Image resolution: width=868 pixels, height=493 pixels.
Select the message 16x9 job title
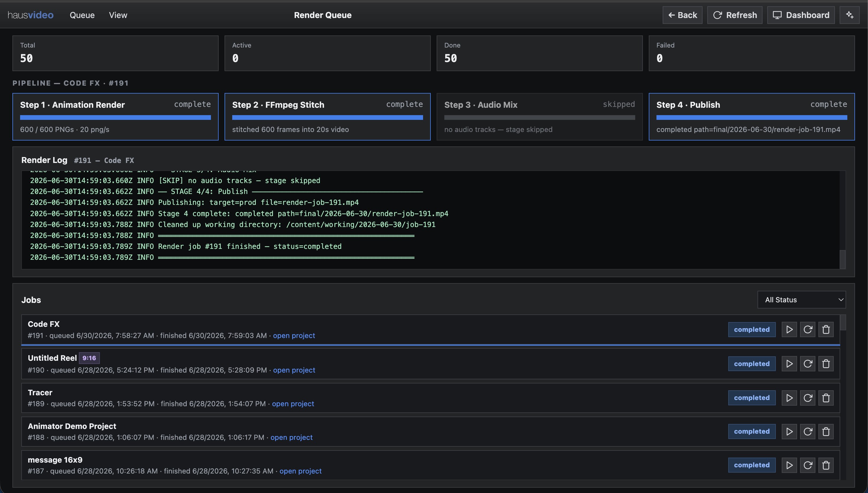55,460
